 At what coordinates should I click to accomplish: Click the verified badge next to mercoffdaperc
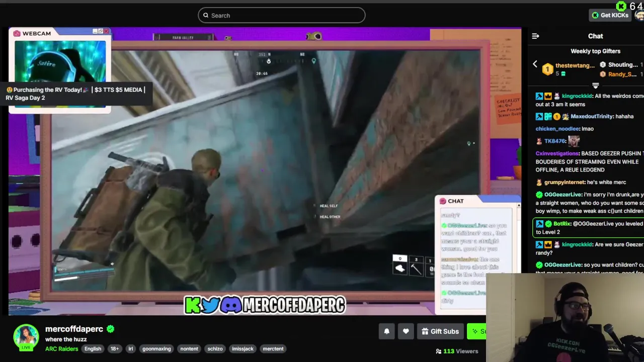pos(110,329)
